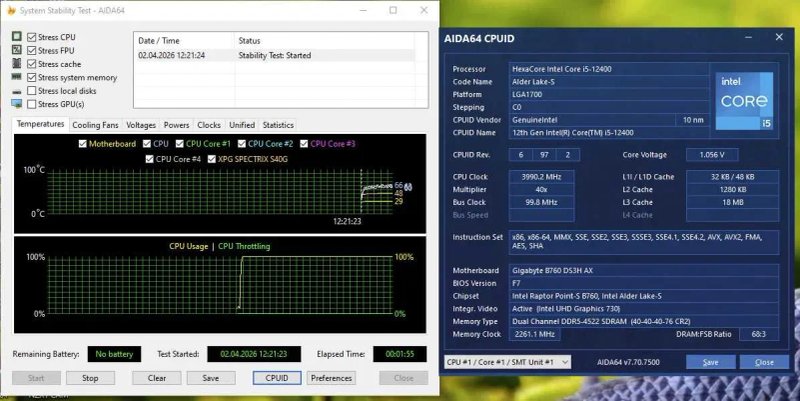The width and height of the screenshot is (800, 401).
Task: Uncheck the Stress CPU checkbox
Action: (32, 37)
